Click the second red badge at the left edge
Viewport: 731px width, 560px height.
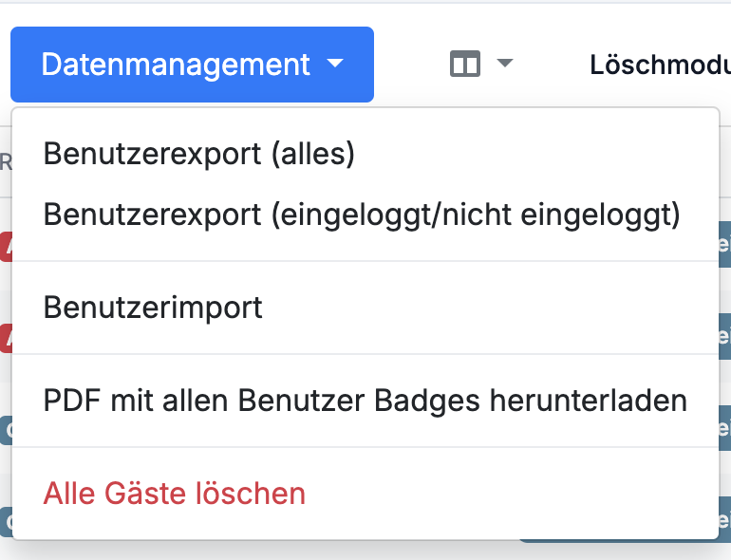[6, 338]
